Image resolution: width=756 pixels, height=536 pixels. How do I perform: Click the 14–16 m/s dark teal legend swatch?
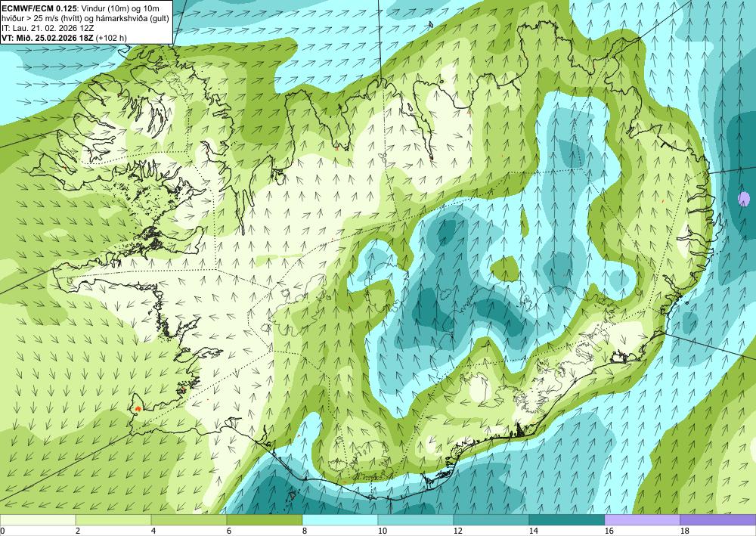click(567, 519)
